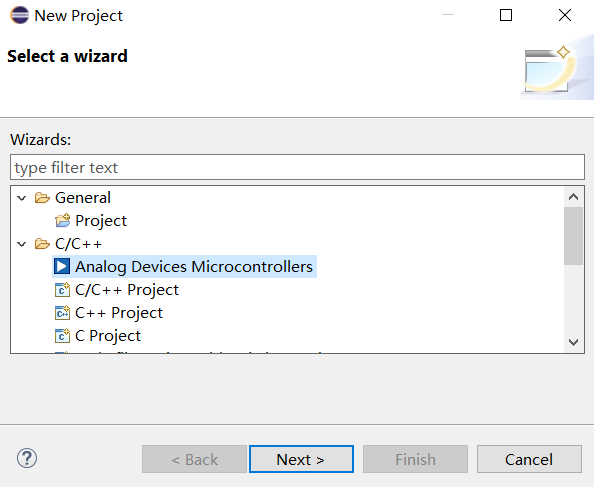Click the C++ Project wizard icon
594x487 pixels.
(x=62, y=313)
